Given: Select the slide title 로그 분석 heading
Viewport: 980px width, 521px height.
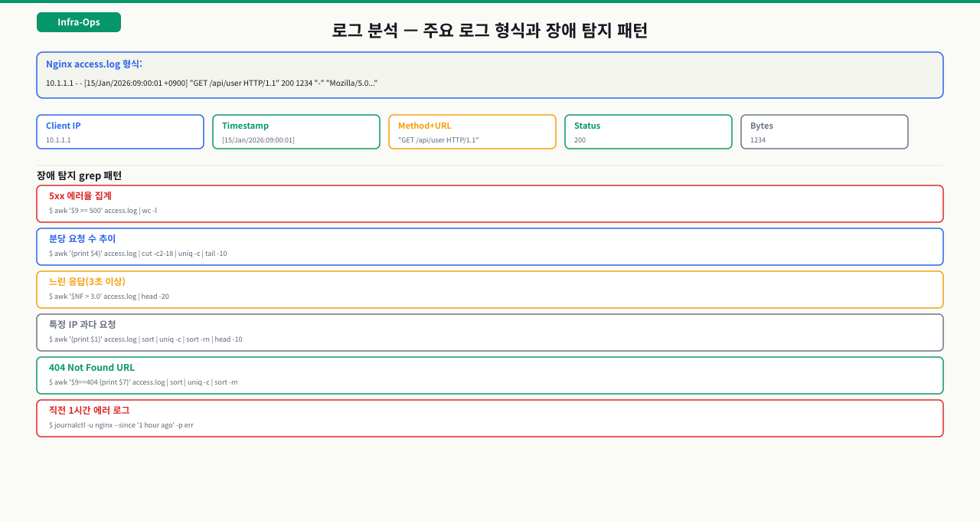Looking at the screenshot, I should [490, 31].
